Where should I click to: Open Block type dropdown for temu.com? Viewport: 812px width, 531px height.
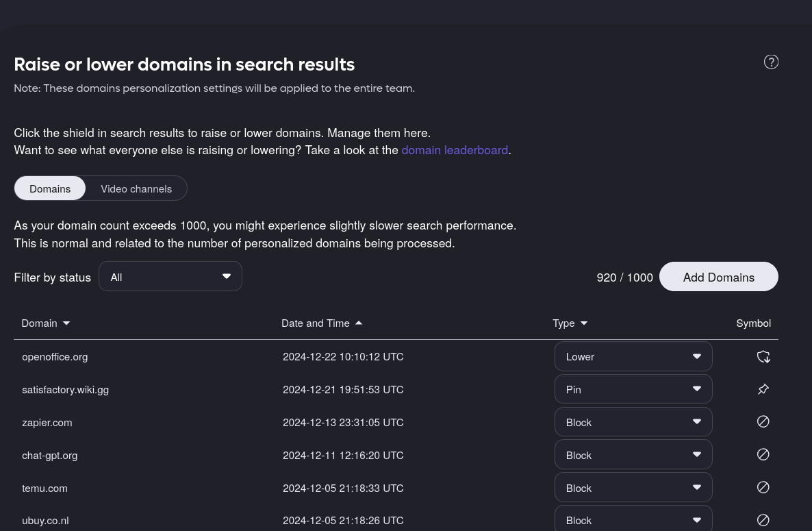(633, 488)
